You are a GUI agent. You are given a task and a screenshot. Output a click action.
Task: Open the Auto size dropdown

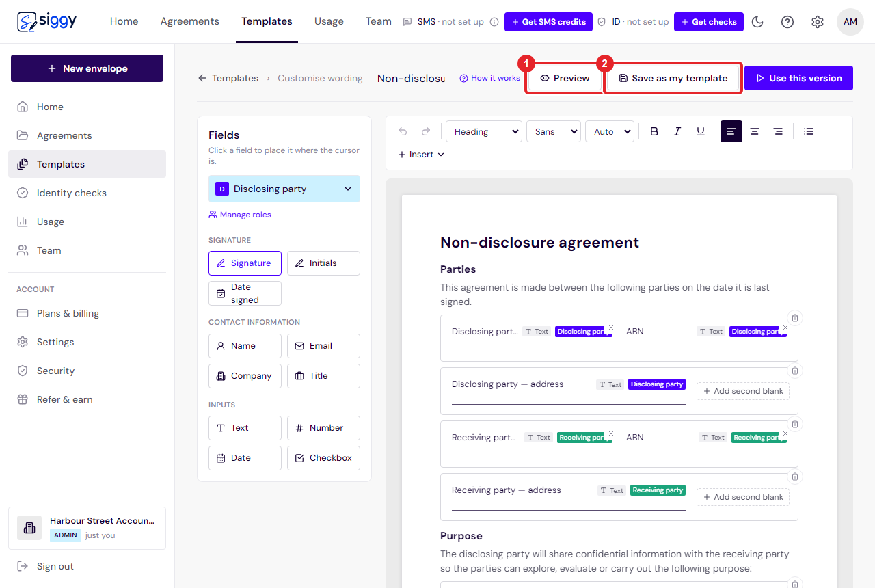[610, 131]
